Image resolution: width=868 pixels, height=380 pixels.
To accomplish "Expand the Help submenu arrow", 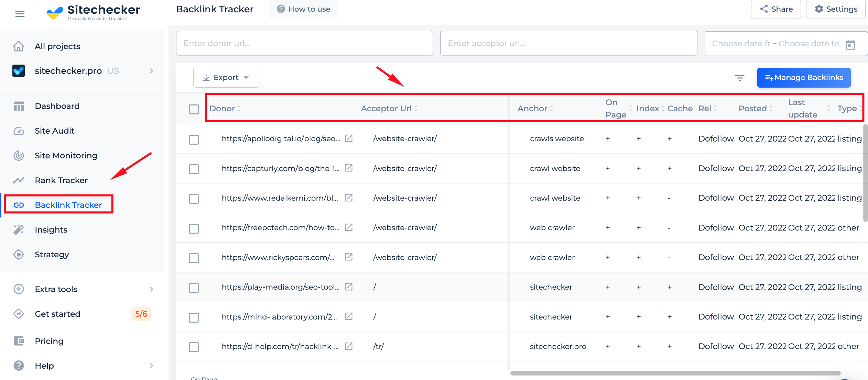I will pos(152,366).
